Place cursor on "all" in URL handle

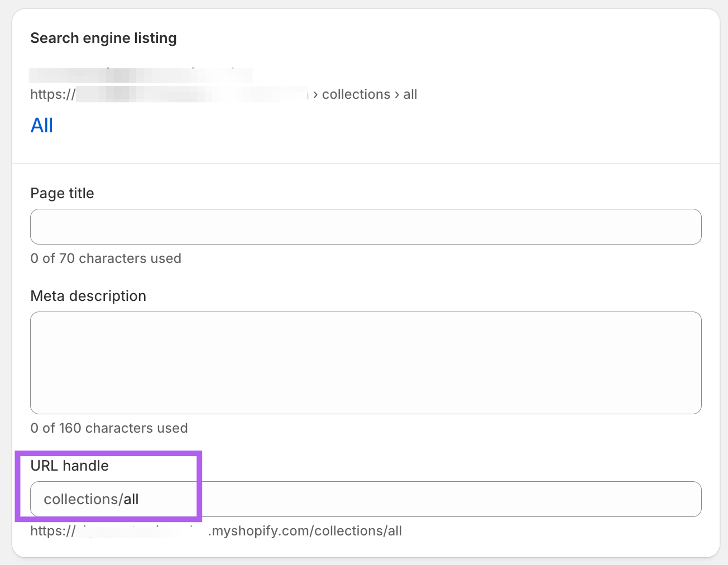[x=131, y=499]
